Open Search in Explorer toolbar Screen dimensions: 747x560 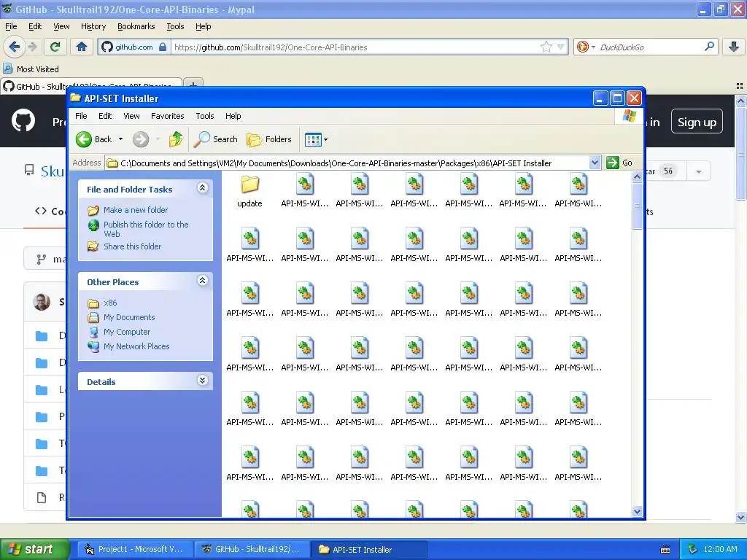pos(216,139)
